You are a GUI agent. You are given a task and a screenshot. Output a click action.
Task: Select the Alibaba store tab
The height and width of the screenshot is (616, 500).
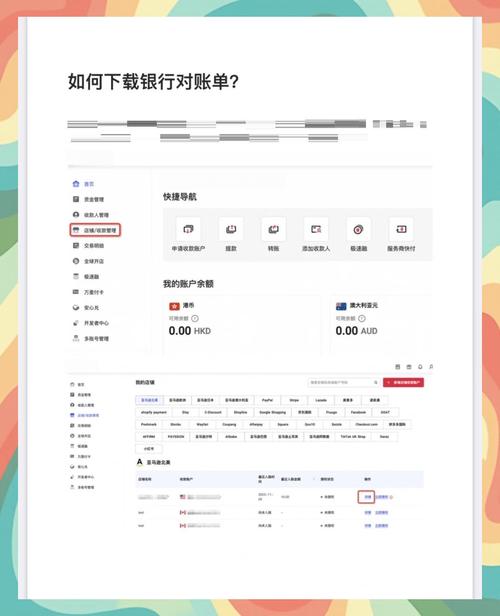point(231,436)
